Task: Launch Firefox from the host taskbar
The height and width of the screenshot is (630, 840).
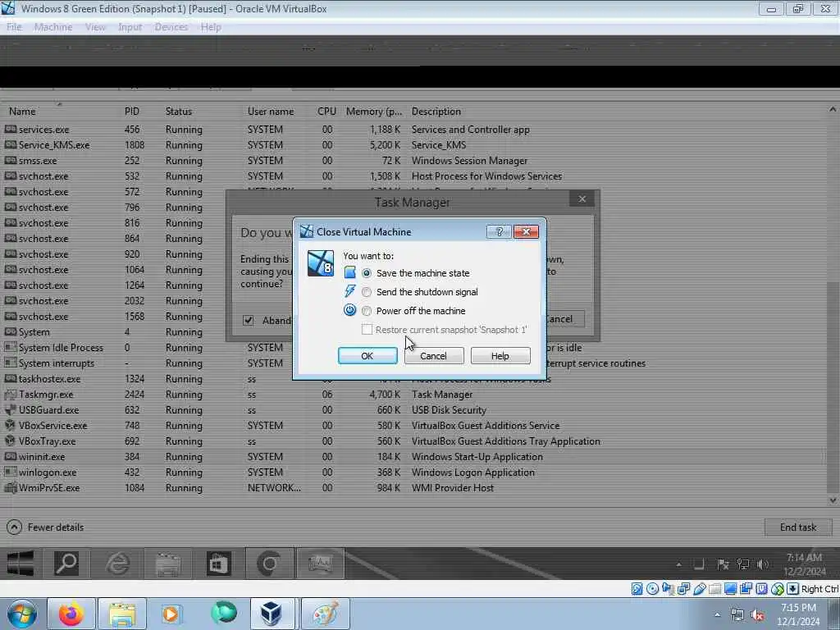Action: pos(71,614)
